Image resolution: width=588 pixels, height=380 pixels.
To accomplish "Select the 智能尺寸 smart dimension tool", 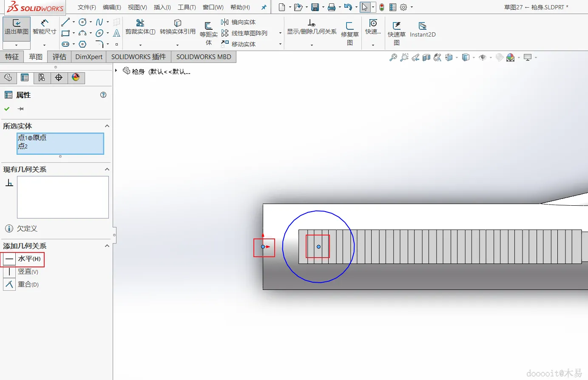I will tap(44, 28).
